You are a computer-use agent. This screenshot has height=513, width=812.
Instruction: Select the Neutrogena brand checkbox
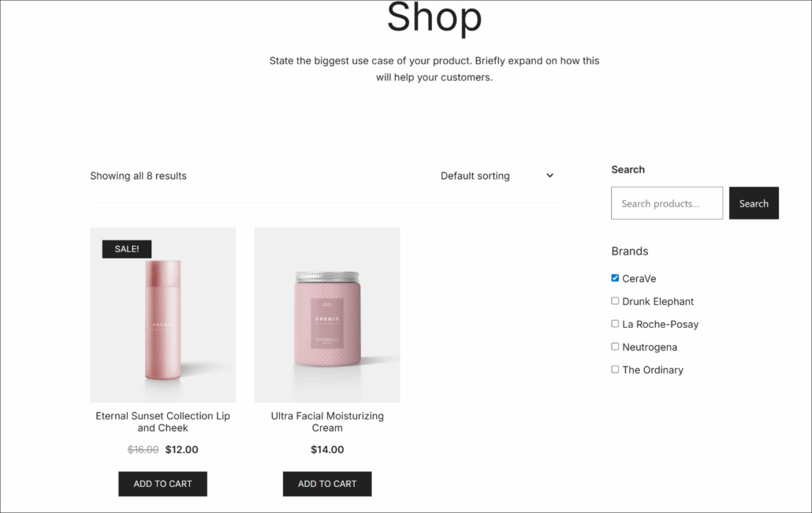(x=615, y=346)
